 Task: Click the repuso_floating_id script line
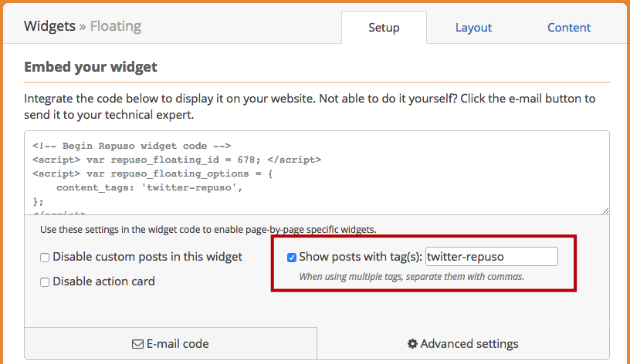177,160
